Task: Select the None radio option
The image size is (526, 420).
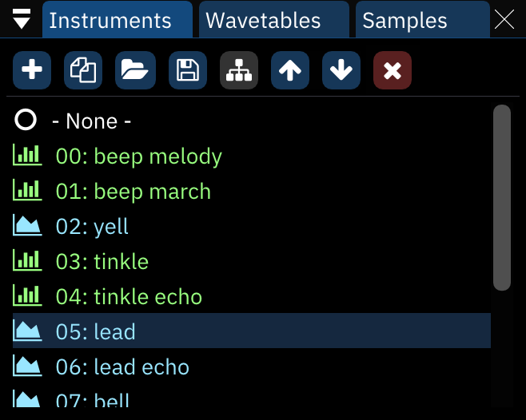Action: coord(26,121)
